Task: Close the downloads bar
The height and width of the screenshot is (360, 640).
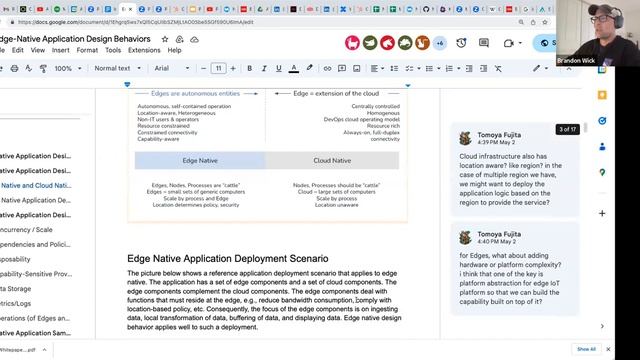Action: click(608, 349)
